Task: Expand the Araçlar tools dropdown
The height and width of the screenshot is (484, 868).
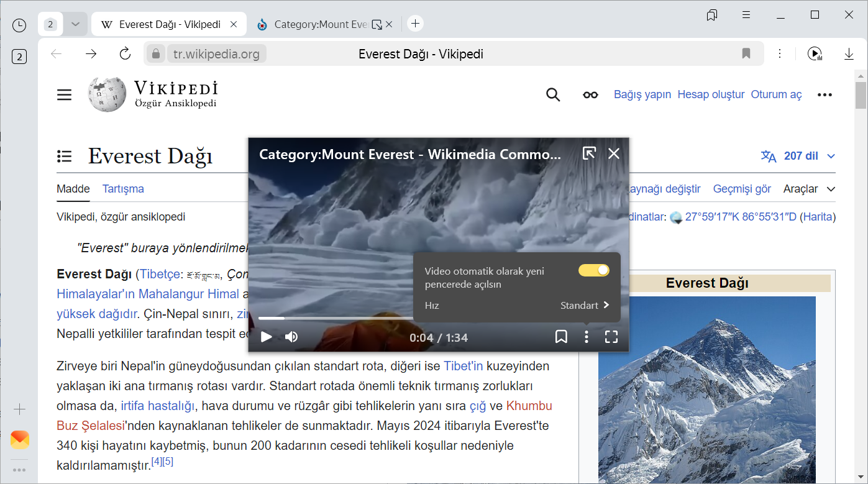Action: (x=809, y=189)
